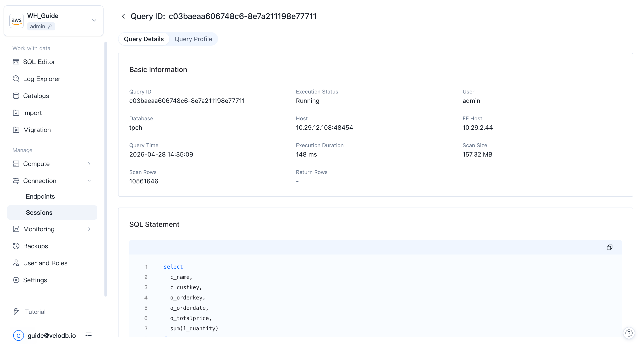
Task: Expand the Monitoring menu section
Action: 89,229
